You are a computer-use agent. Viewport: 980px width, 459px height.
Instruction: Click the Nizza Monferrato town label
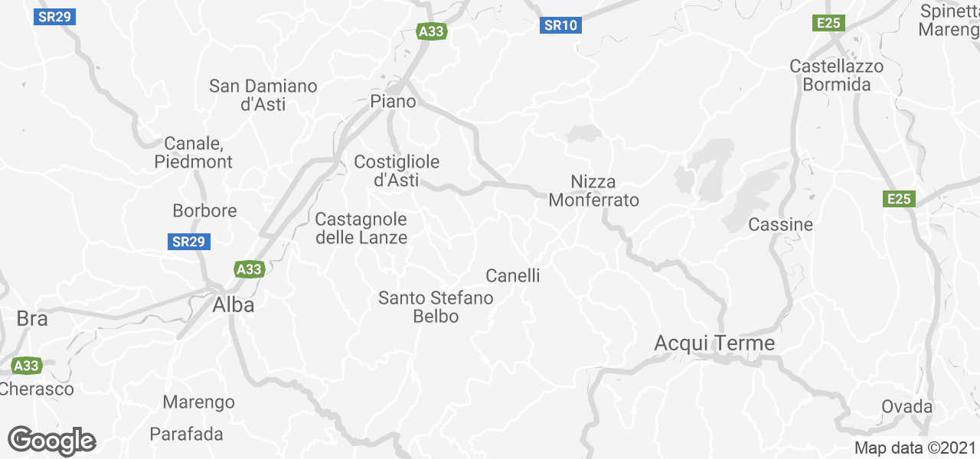pos(593,191)
